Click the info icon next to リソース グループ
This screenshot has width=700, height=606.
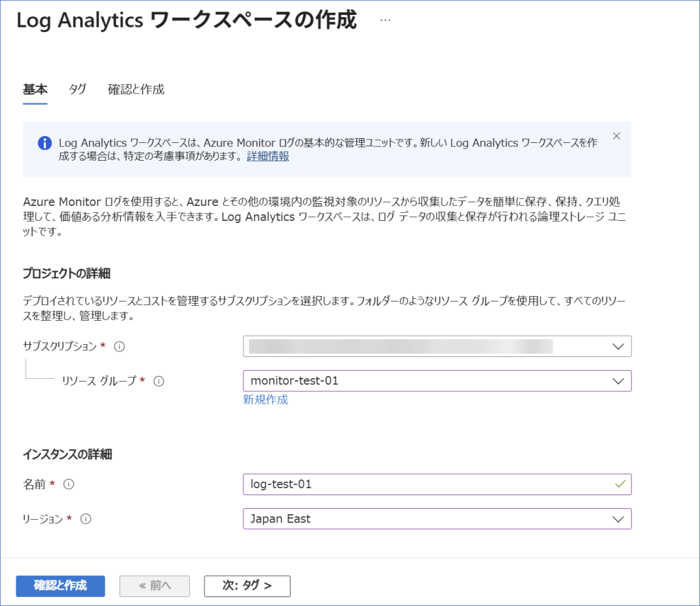[x=159, y=381]
